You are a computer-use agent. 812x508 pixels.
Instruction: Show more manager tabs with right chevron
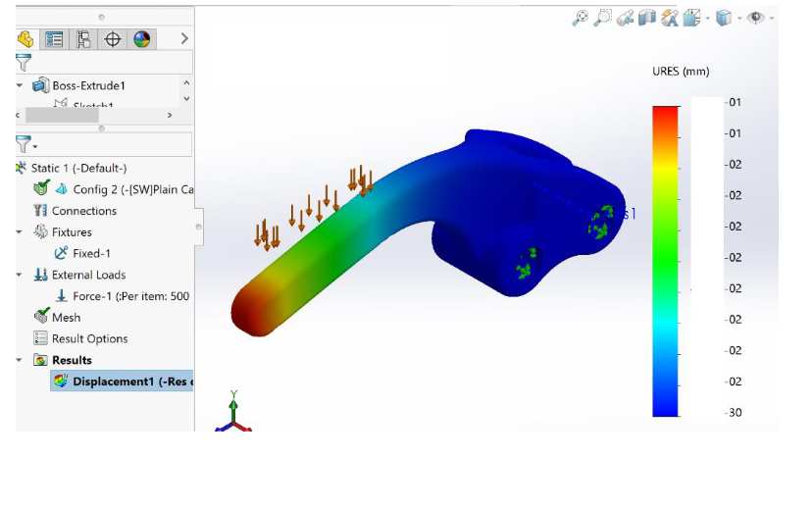[x=184, y=39]
